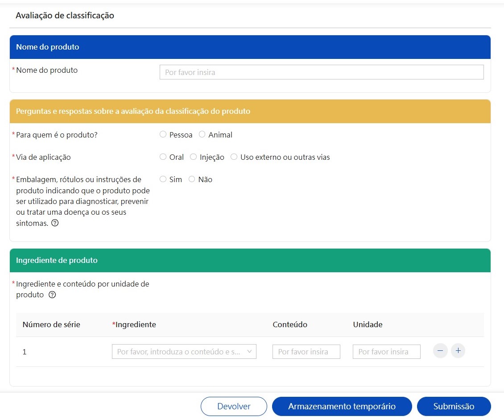Click Armazenamento temporário button
The height and width of the screenshot is (420, 504).
(342, 406)
